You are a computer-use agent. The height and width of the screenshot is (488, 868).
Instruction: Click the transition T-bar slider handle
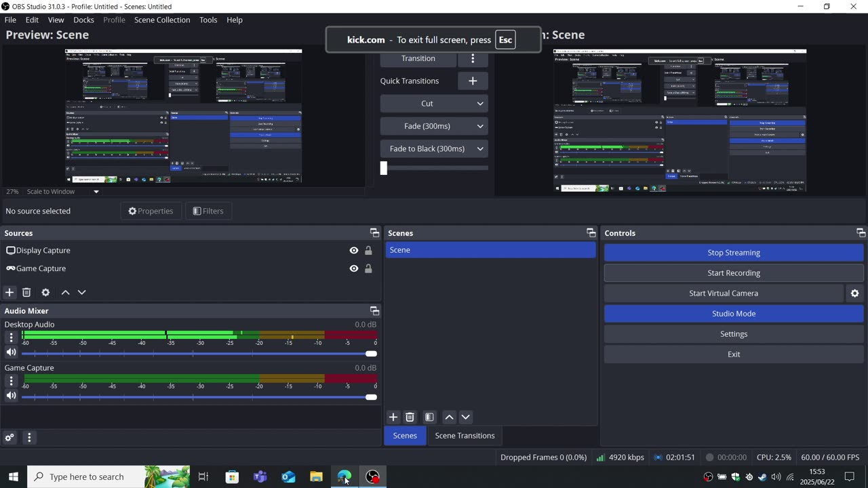pos(383,168)
